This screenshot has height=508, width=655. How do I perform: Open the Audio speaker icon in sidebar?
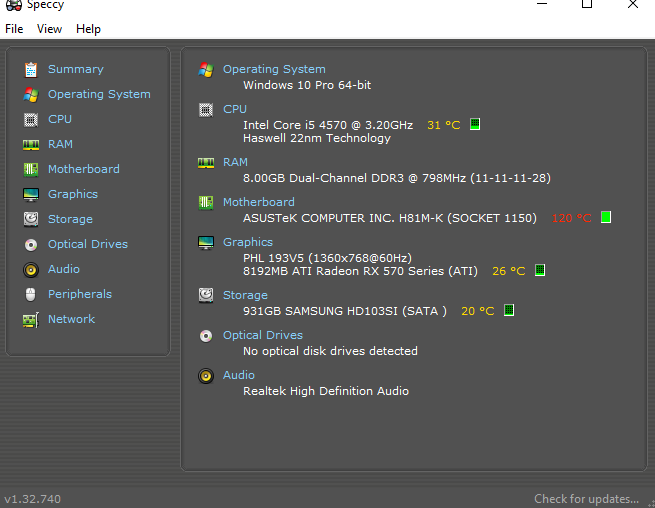pyautogui.click(x=30, y=270)
